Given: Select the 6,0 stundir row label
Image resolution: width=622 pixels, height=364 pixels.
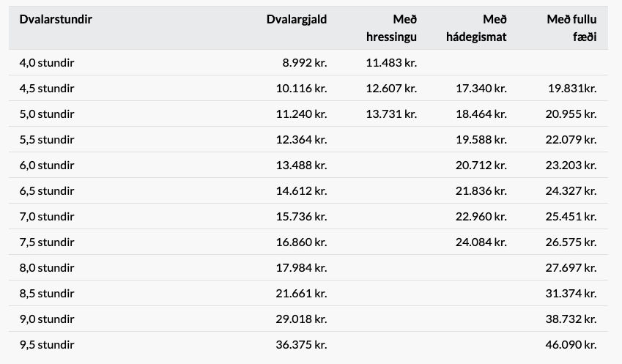Looking at the screenshot, I should pyautogui.click(x=47, y=165).
